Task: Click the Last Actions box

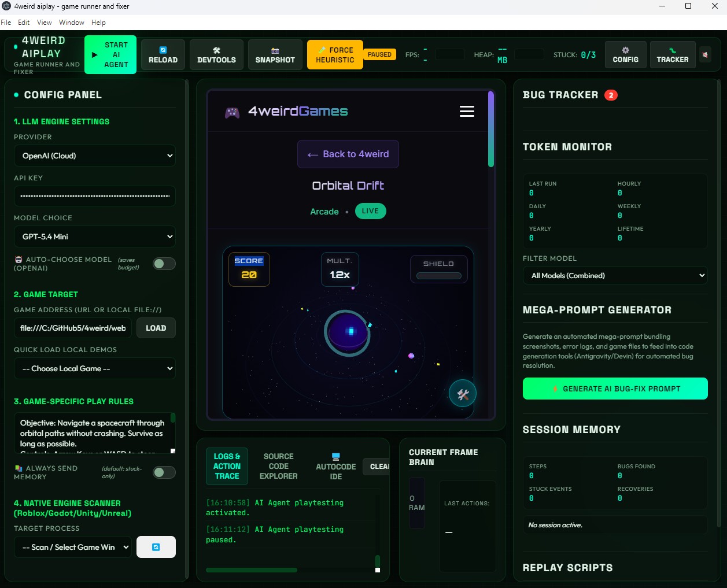Action: point(467,526)
